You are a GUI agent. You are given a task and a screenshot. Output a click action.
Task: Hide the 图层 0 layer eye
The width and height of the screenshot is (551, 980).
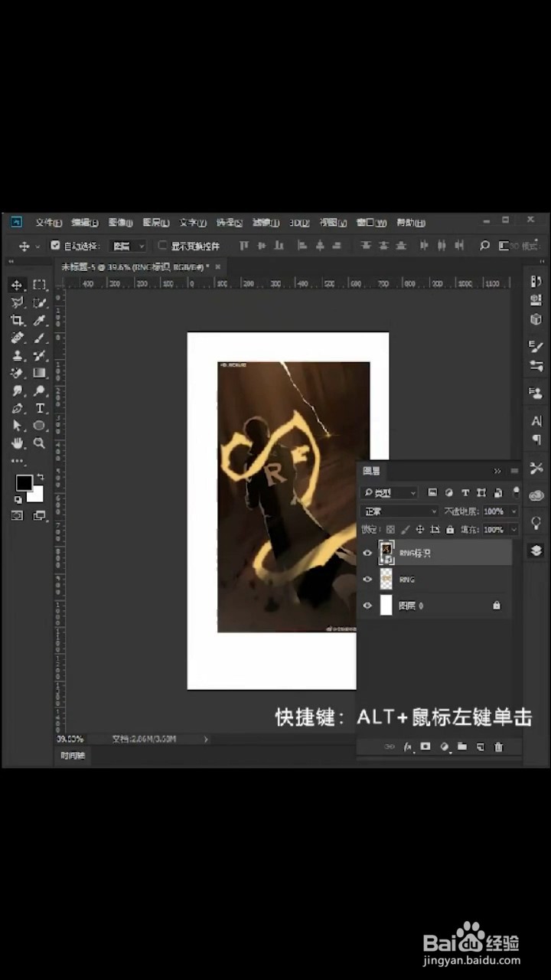click(367, 606)
